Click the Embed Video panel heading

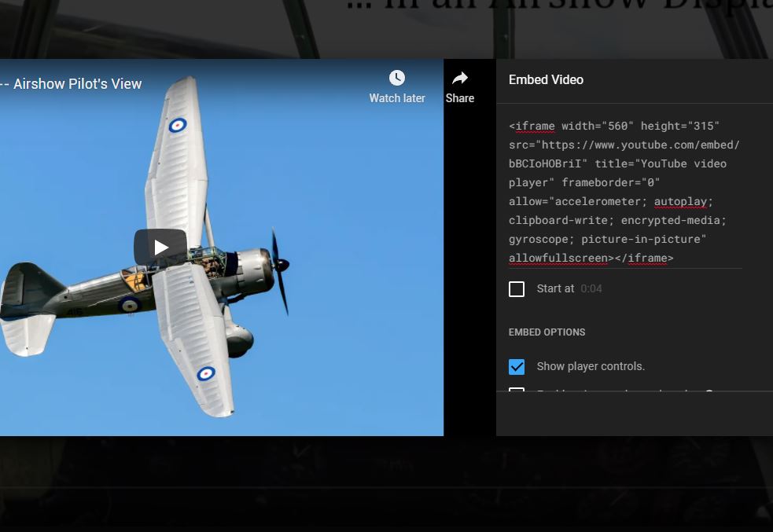pos(546,80)
